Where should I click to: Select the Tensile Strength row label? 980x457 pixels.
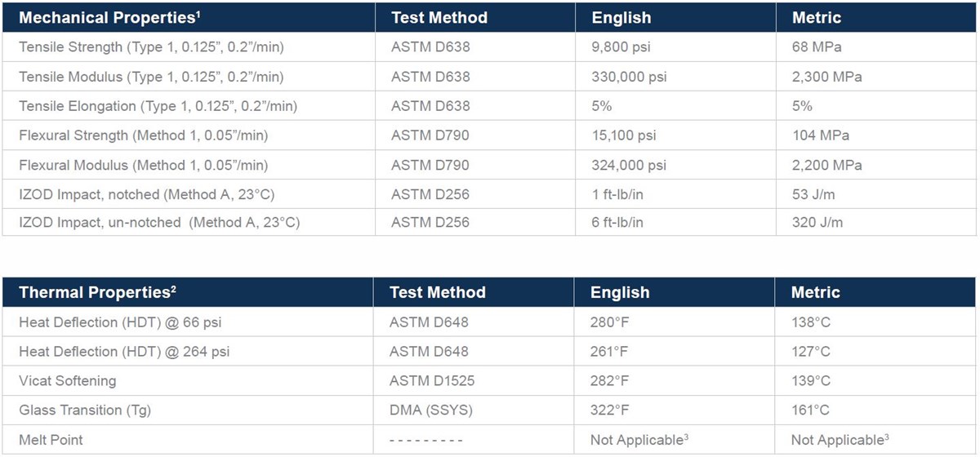(151, 47)
